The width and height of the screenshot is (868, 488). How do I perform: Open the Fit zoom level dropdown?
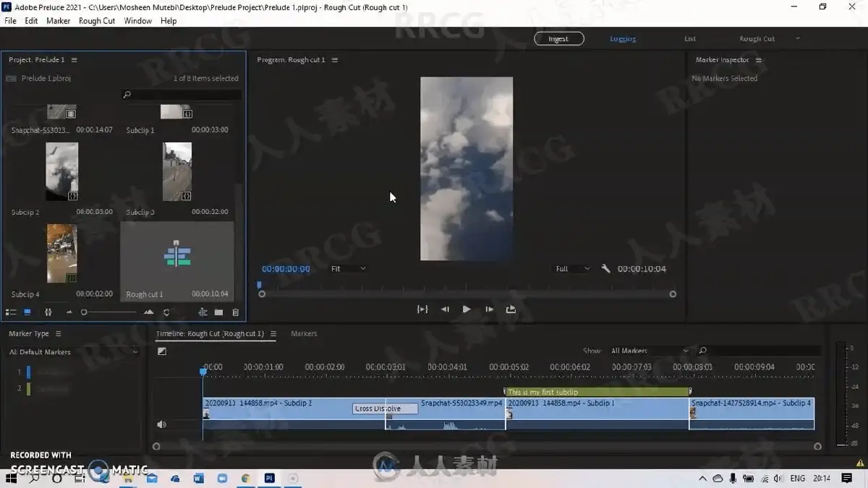348,268
